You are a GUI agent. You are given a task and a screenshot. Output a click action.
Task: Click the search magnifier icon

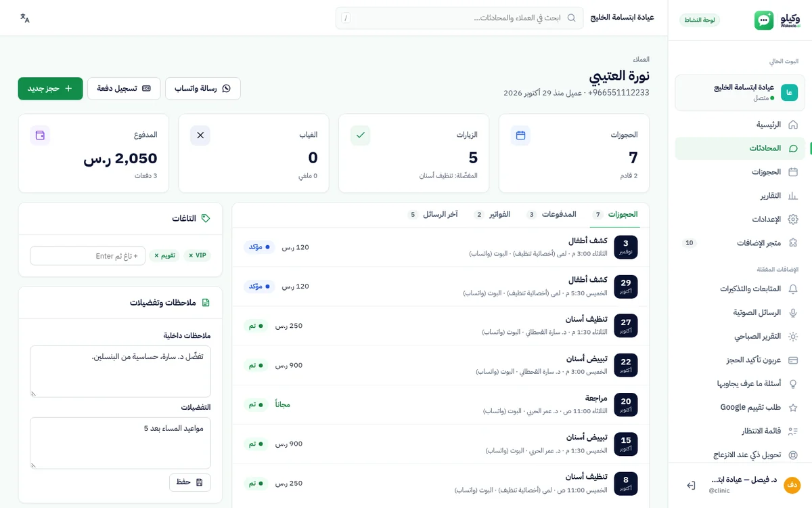pyautogui.click(x=571, y=18)
